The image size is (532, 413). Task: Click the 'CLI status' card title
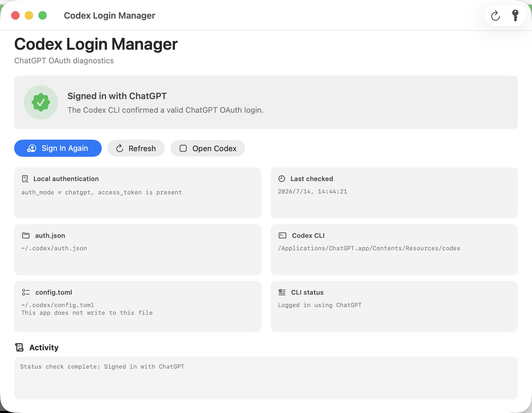pos(307,292)
